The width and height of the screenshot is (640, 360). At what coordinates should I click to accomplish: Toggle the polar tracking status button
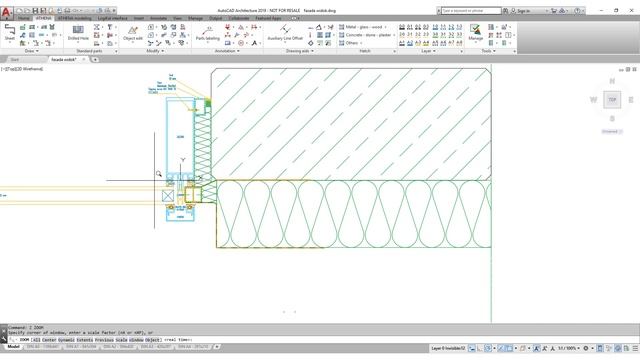(x=488, y=348)
